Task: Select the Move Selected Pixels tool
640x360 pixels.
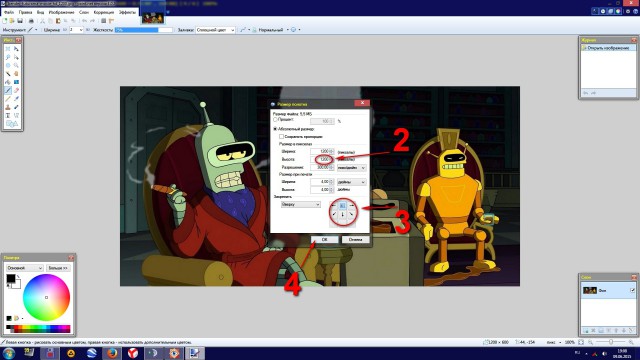Action: pos(16,49)
